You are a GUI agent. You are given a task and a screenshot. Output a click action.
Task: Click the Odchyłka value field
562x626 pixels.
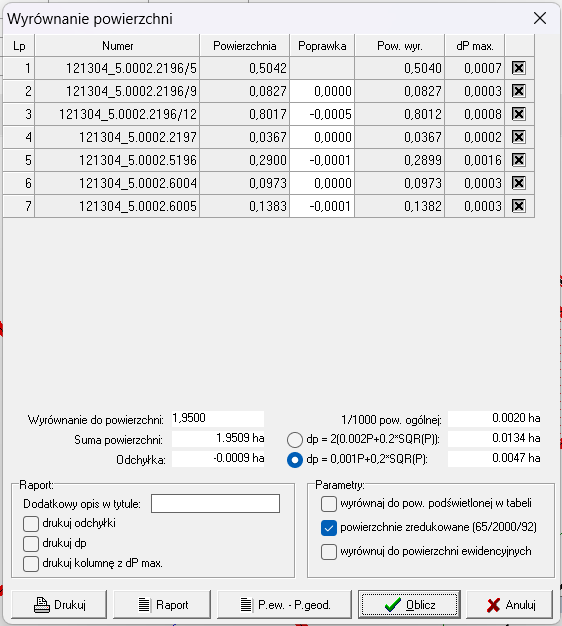(x=218, y=458)
